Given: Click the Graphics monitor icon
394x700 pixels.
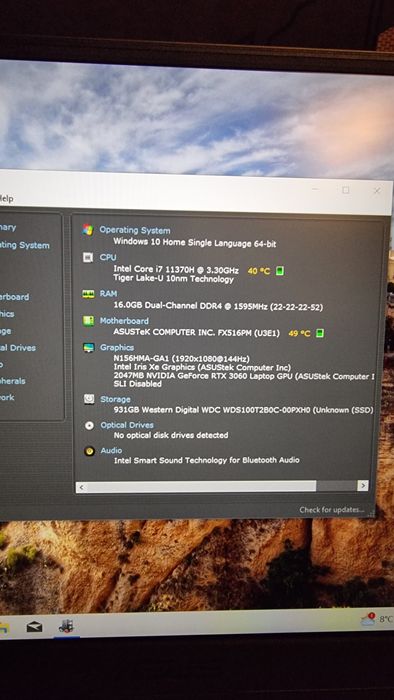Looking at the screenshot, I should 89,348.
